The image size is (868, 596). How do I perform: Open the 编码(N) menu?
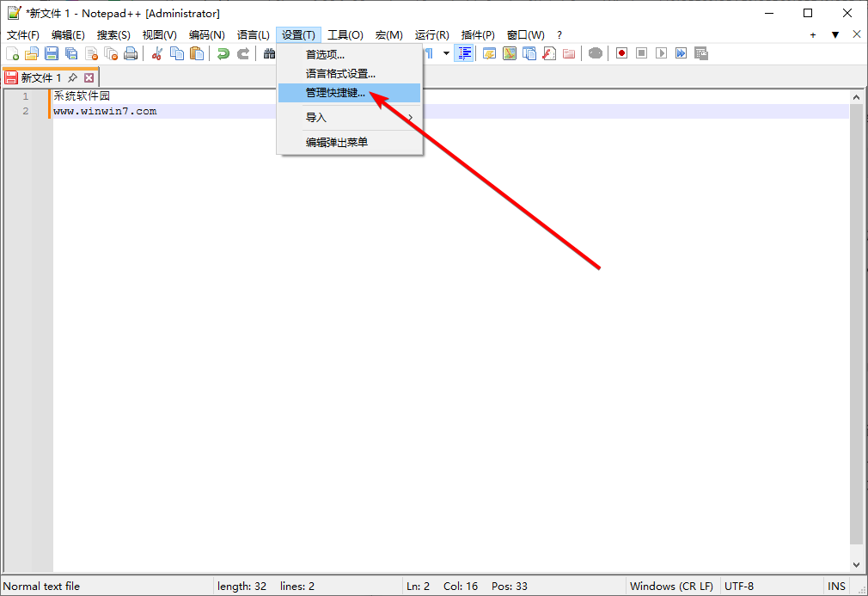click(x=206, y=35)
